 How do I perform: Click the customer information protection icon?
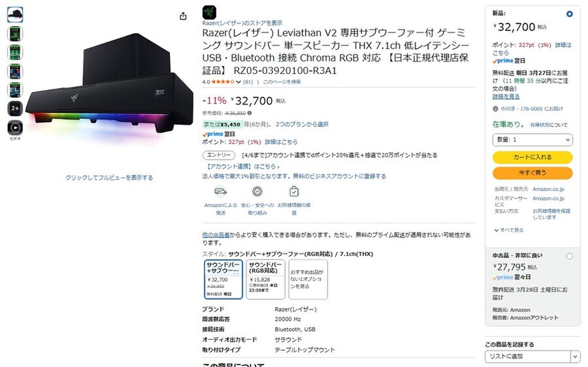[294, 191]
